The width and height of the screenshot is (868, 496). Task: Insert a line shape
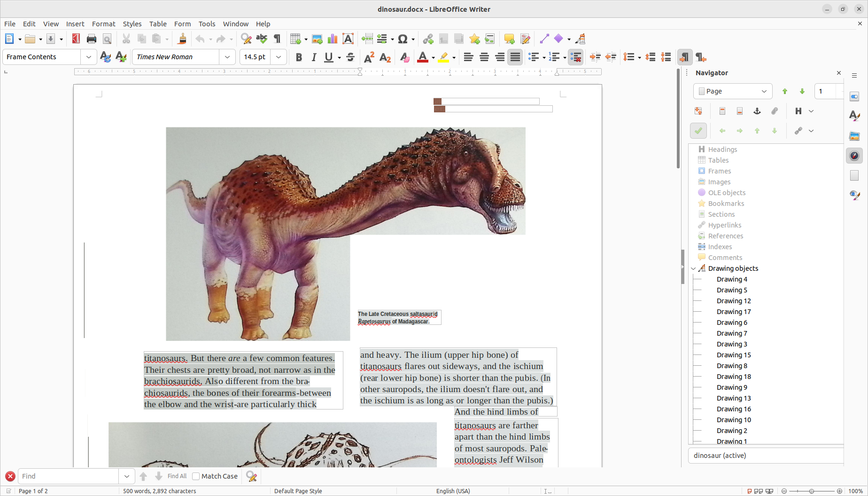point(544,39)
